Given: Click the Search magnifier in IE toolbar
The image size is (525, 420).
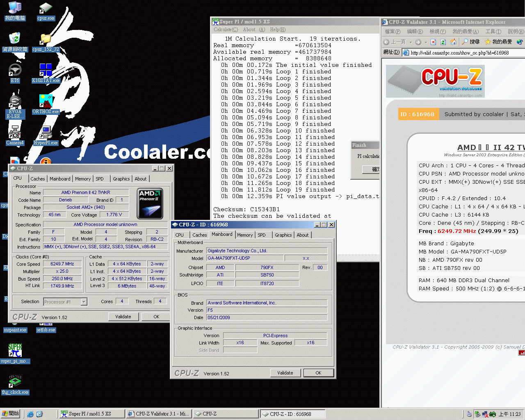Looking at the screenshot, I should coord(470,42).
